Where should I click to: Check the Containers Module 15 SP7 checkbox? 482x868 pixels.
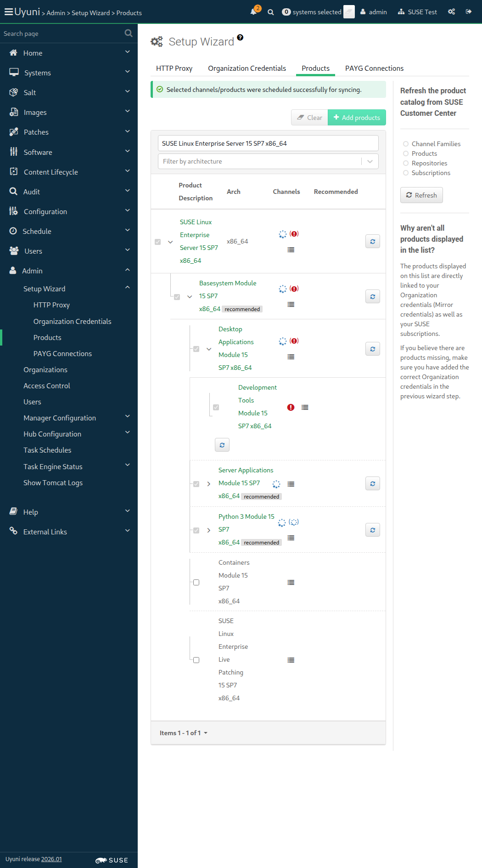point(196,582)
